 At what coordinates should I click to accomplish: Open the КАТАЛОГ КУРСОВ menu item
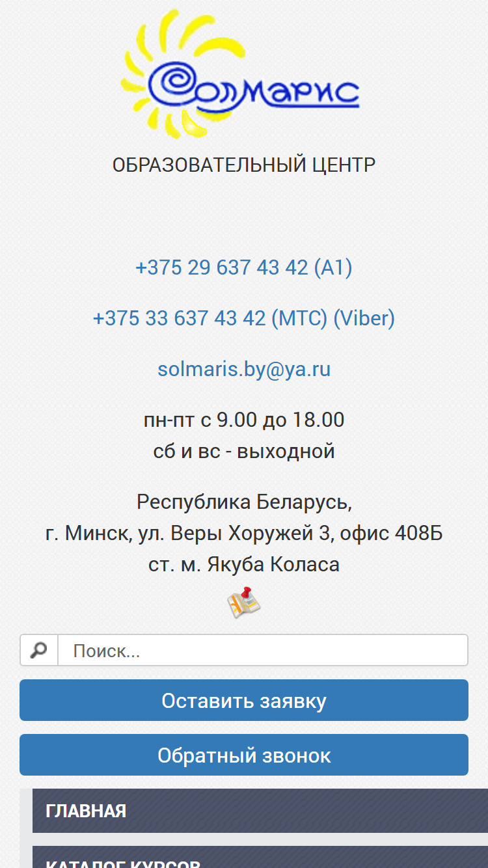coord(260,857)
